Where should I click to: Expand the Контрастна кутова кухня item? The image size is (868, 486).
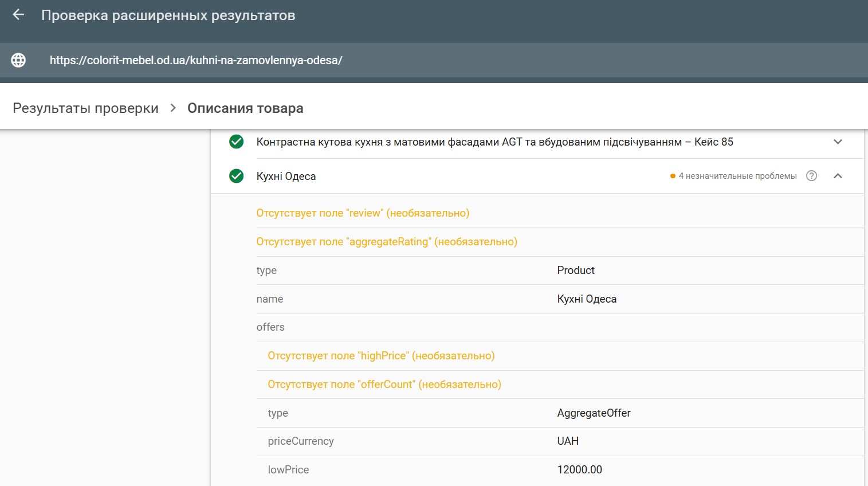[x=838, y=142]
